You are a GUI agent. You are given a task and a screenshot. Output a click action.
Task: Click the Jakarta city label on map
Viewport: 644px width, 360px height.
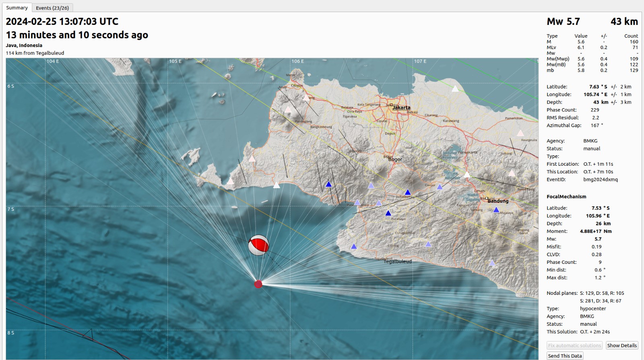pos(401,107)
